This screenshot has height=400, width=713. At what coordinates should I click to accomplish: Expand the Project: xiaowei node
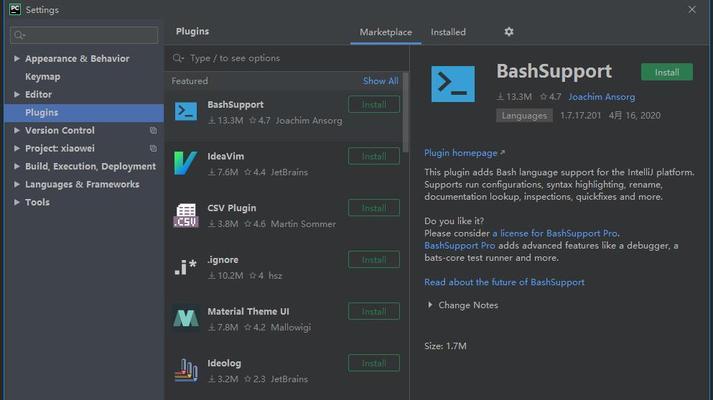click(x=17, y=148)
